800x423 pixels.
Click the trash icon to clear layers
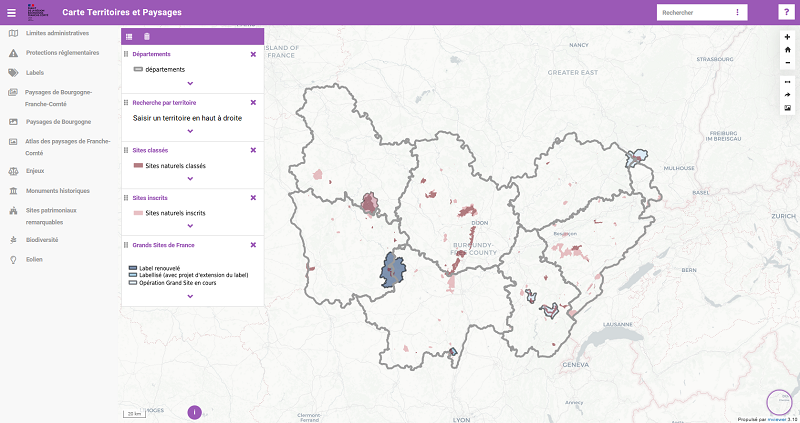[147, 36]
